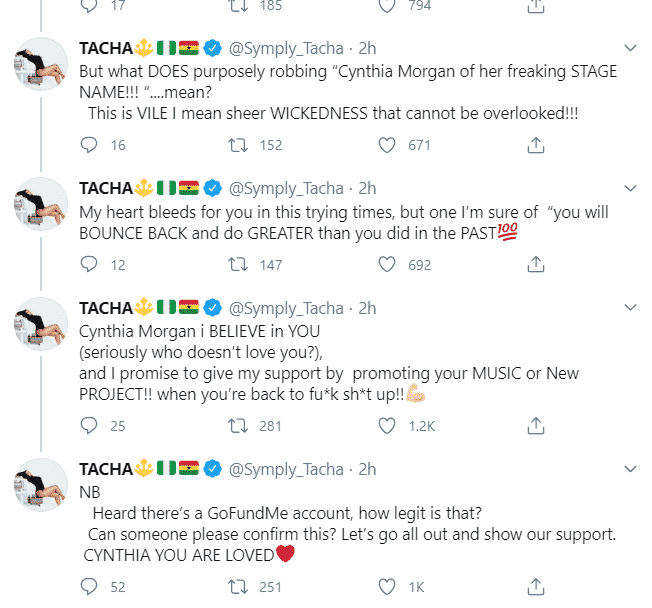
Task: Like the tweet with 692 likes
Action: coord(387,264)
